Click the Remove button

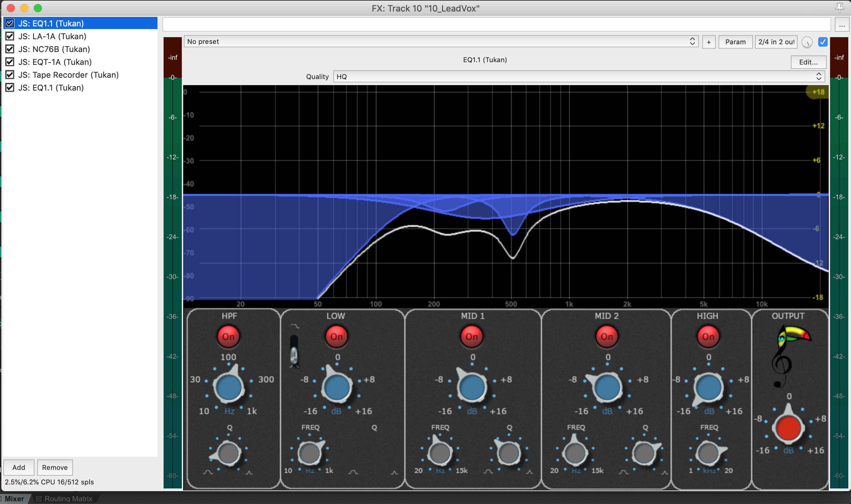click(55, 467)
